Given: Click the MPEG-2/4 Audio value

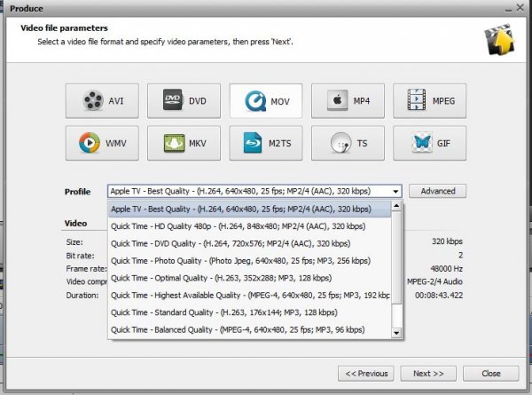Looking at the screenshot, I should pos(435,281).
